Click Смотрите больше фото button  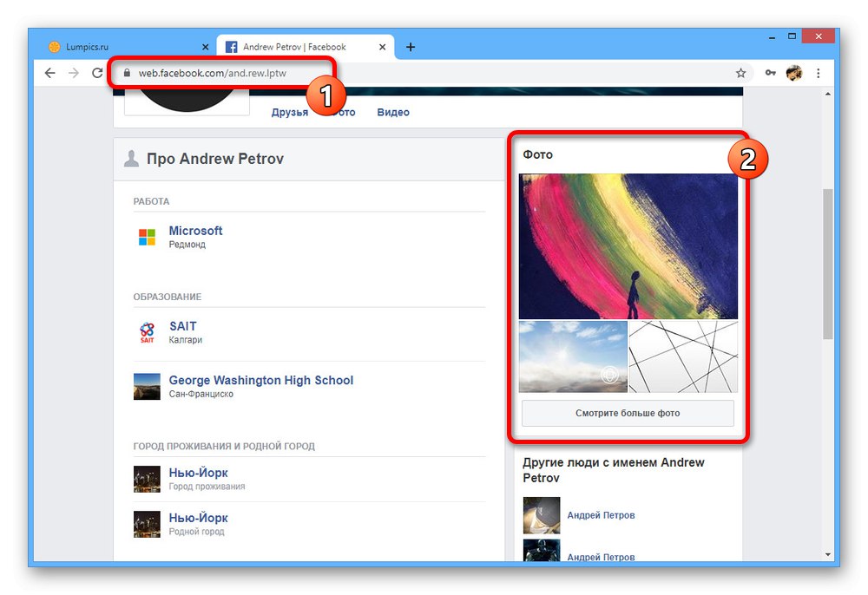pos(628,413)
